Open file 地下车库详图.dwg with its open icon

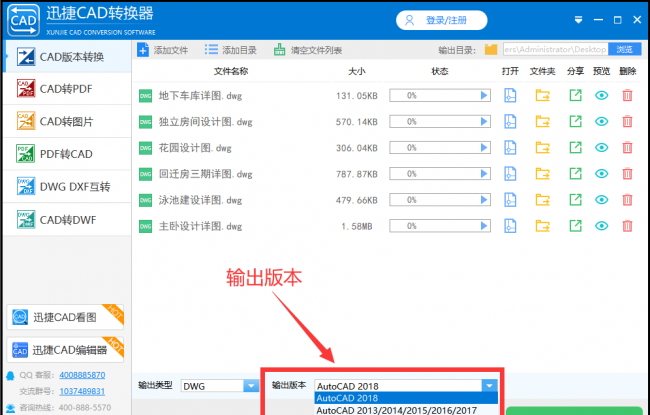[510, 96]
